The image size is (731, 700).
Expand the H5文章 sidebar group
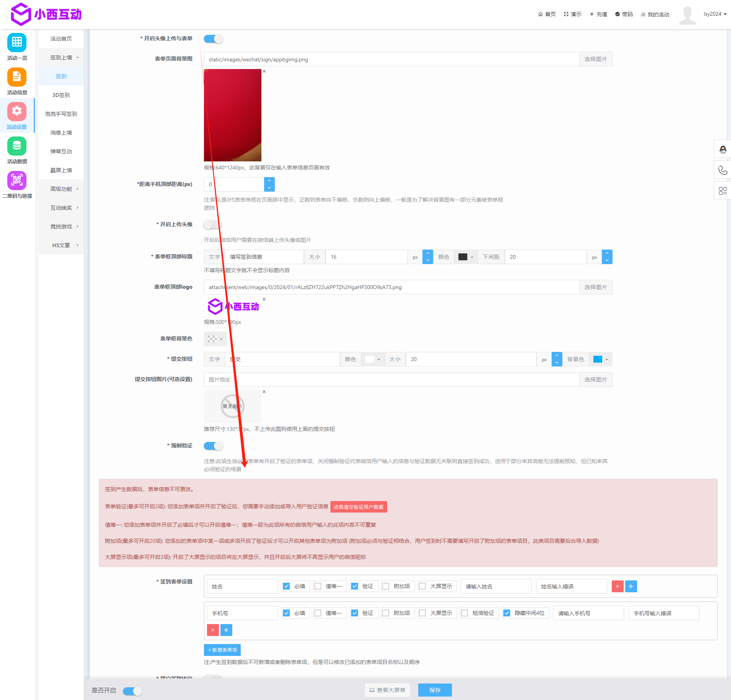[61, 245]
